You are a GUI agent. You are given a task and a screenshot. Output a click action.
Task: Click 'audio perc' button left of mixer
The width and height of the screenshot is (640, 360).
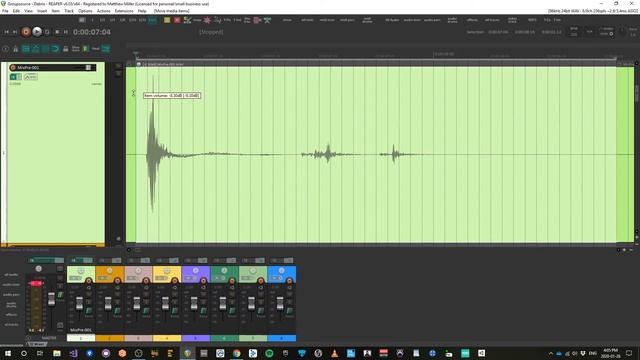pos(11,295)
